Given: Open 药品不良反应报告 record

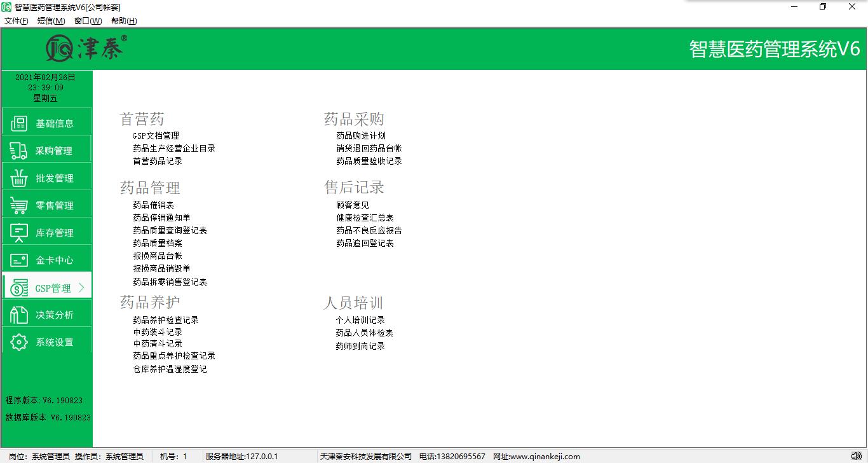Looking at the screenshot, I should (x=369, y=230).
